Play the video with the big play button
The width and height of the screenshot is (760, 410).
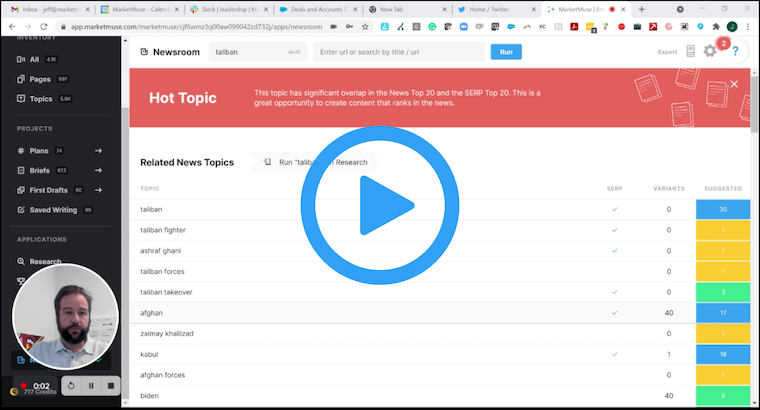pos(380,205)
